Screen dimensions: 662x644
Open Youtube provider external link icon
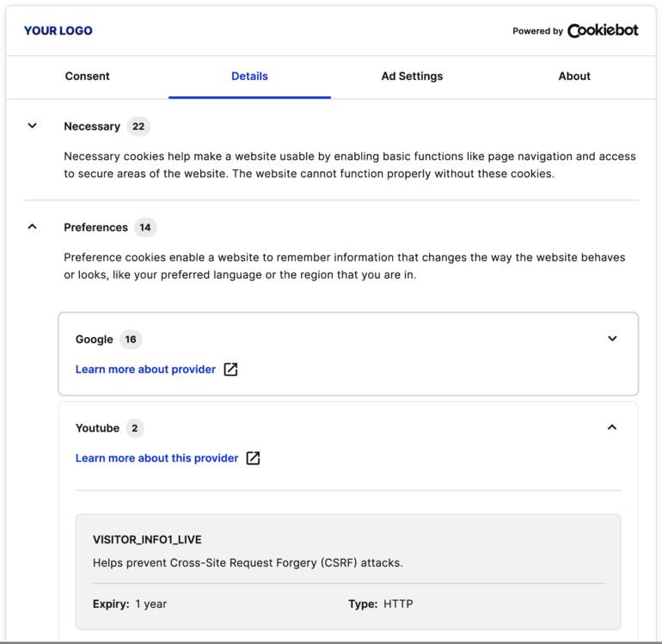[x=253, y=458]
